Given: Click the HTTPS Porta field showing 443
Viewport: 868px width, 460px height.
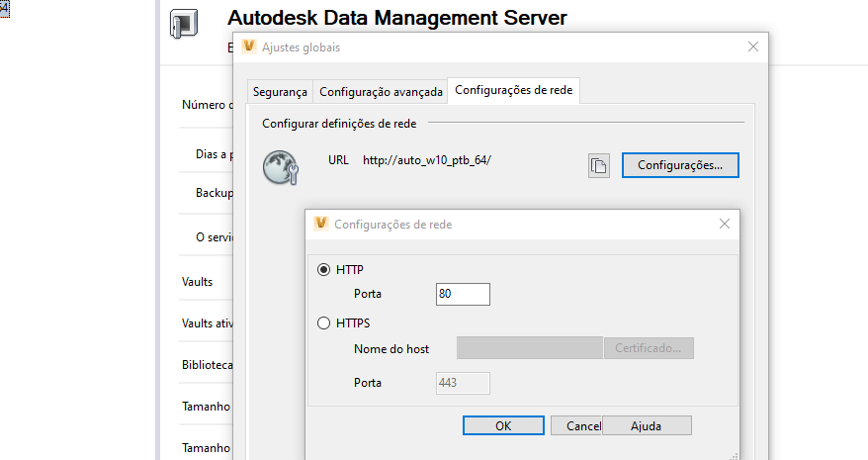Looking at the screenshot, I should pos(463,383).
